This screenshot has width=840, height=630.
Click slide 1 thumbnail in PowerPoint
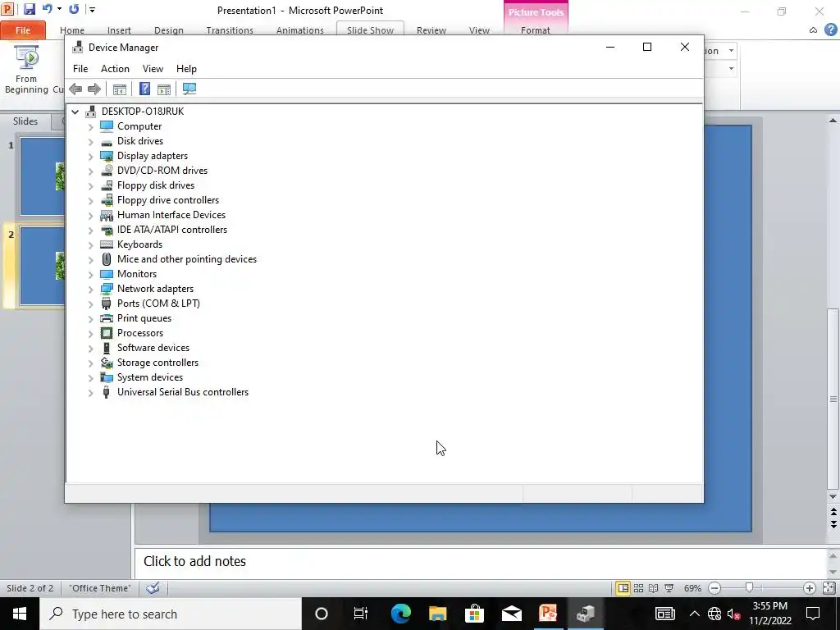(43, 176)
